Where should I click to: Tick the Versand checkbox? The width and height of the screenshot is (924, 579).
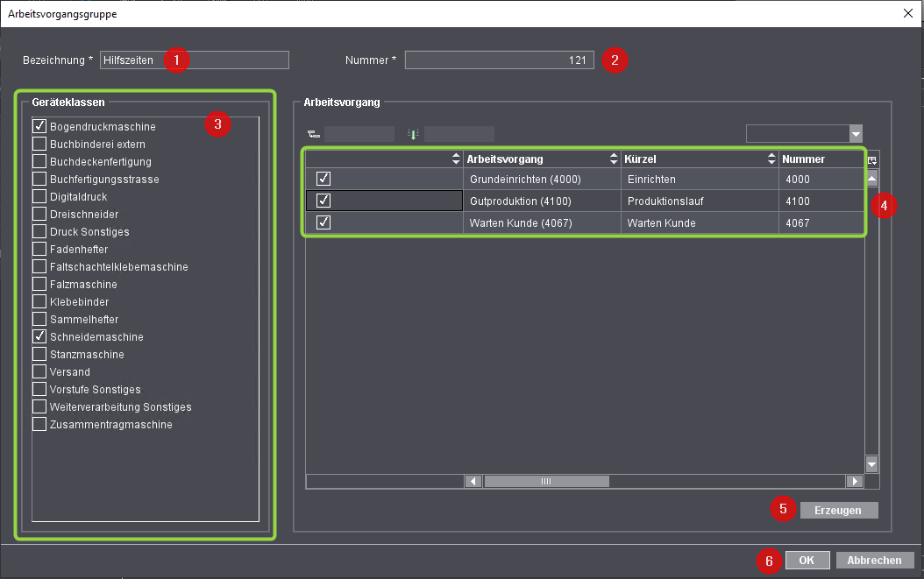(x=39, y=371)
